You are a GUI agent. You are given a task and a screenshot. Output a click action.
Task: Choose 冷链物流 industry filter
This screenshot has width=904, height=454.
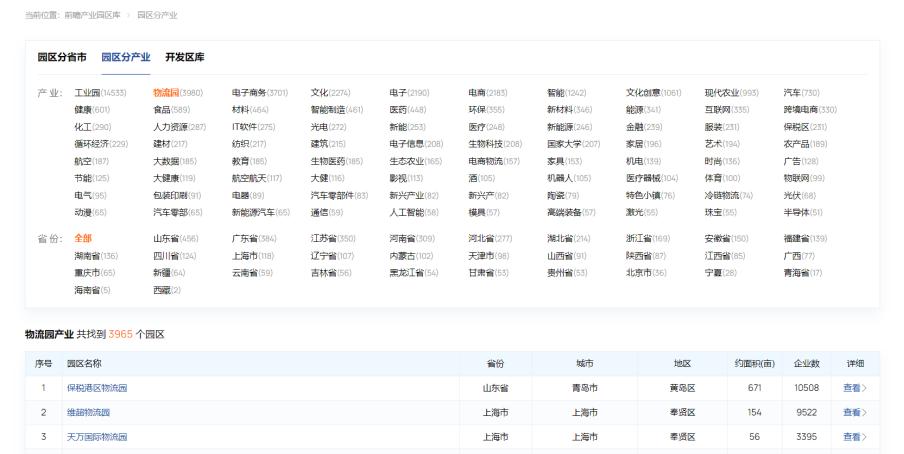click(729, 196)
